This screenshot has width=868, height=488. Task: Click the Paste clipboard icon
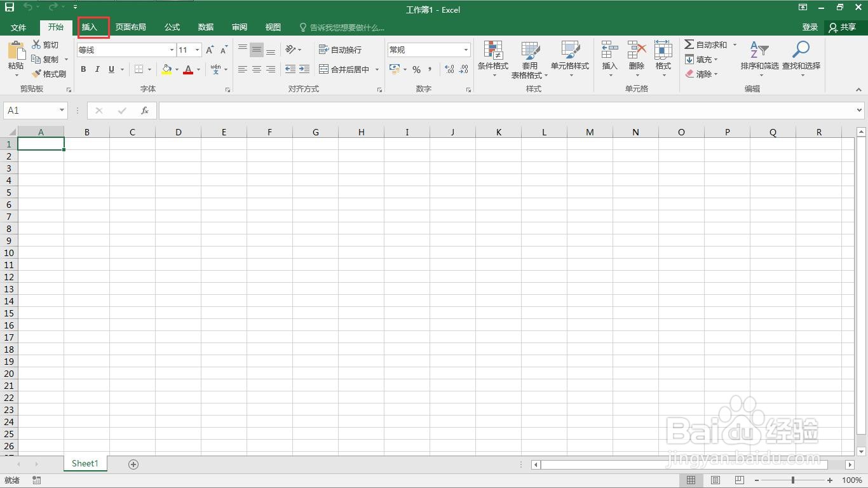pyautogui.click(x=16, y=51)
